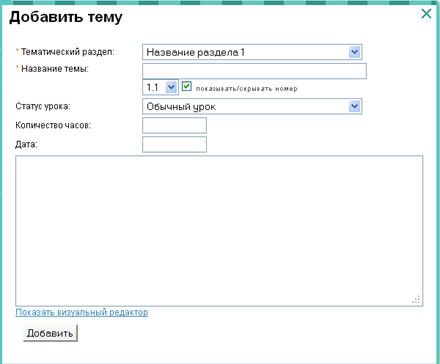Click the Дата label
Viewport: 440px width, 364px height.
26,144
